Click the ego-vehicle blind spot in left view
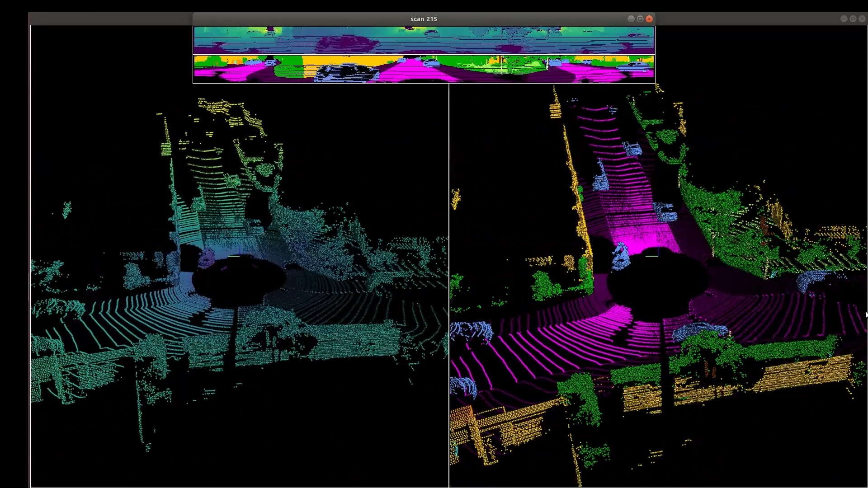Viewport: 868px width, 488px height. [238, 281]
